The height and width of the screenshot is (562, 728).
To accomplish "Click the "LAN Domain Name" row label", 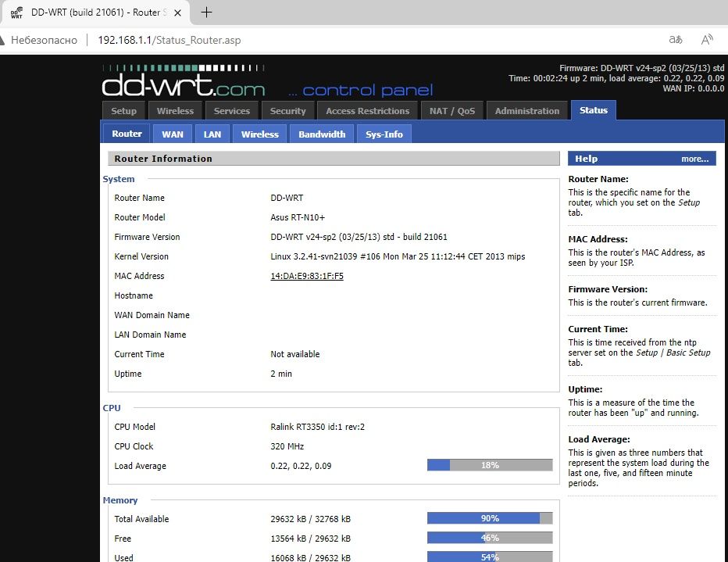I will click(x=150, y=335).
